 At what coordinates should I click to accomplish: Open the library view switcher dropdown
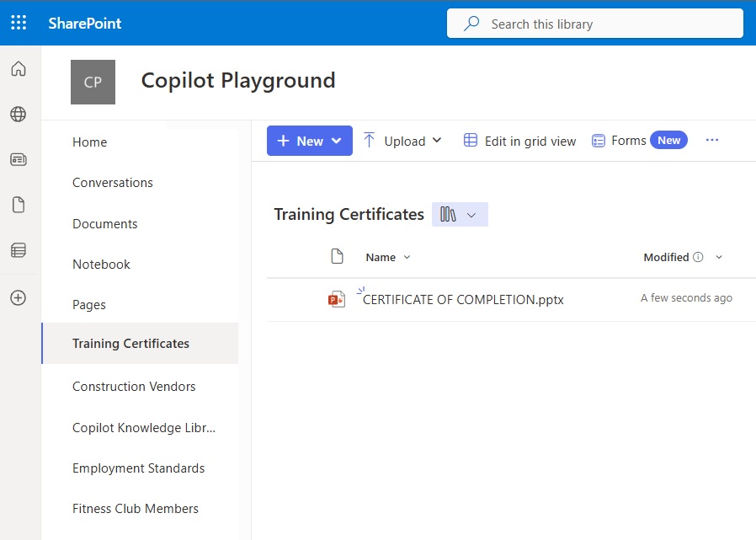pyautogui.click(x=460, y=215)
